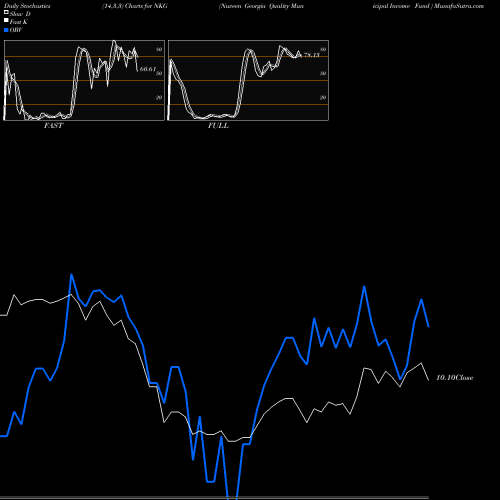Click the blue OBV line's highest peak
The image size is (500, 500).
click(71, 275)
